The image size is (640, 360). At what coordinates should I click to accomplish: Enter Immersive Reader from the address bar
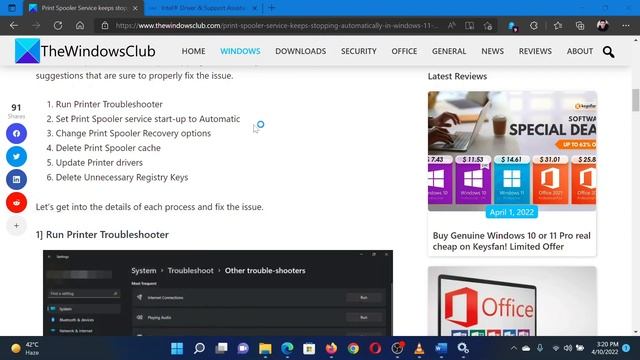click(469, 26)
